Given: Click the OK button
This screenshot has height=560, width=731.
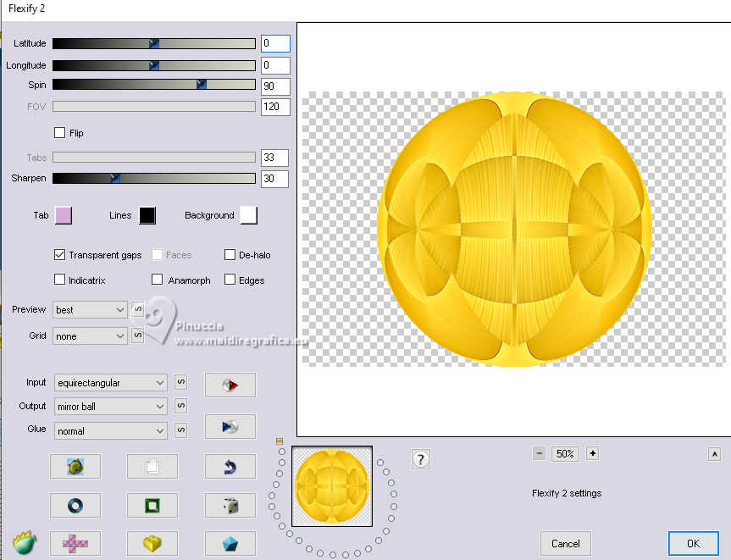Looking at the screenshot, I should click(693, 543).
